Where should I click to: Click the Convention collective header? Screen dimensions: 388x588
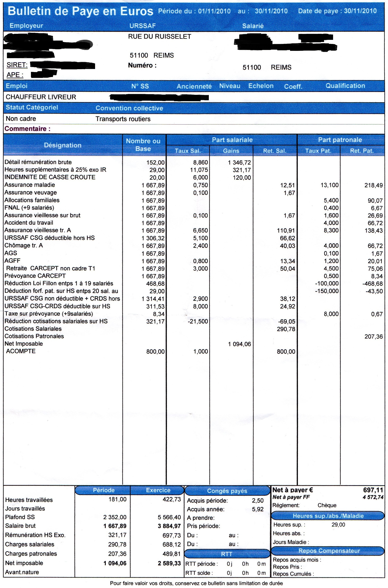129,108
